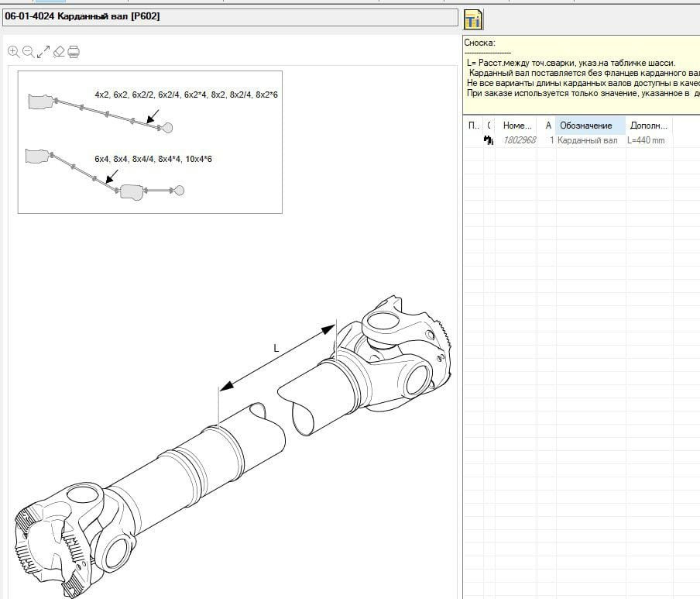Click the zoom in magnifier icon

(13, 52)
